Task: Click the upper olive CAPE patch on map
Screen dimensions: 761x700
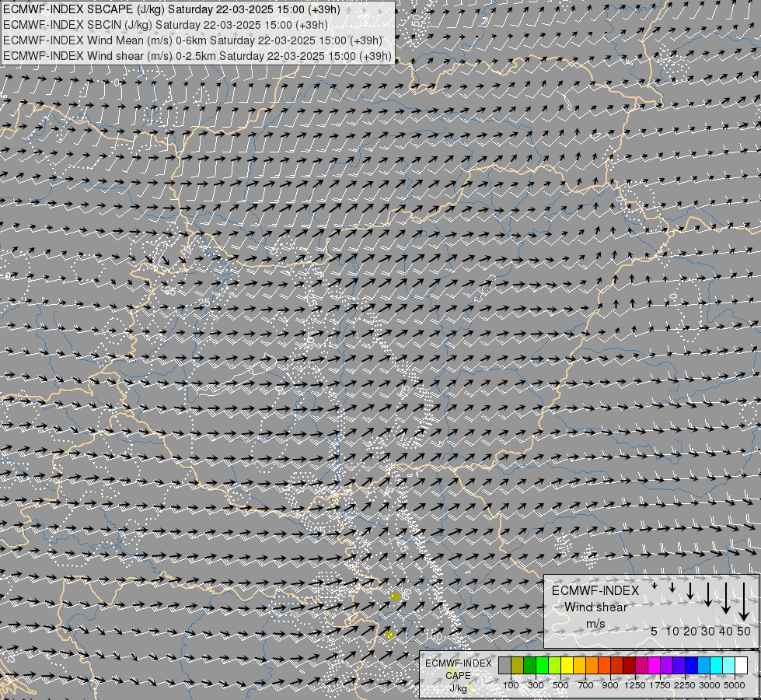Action: pos(395,596)
